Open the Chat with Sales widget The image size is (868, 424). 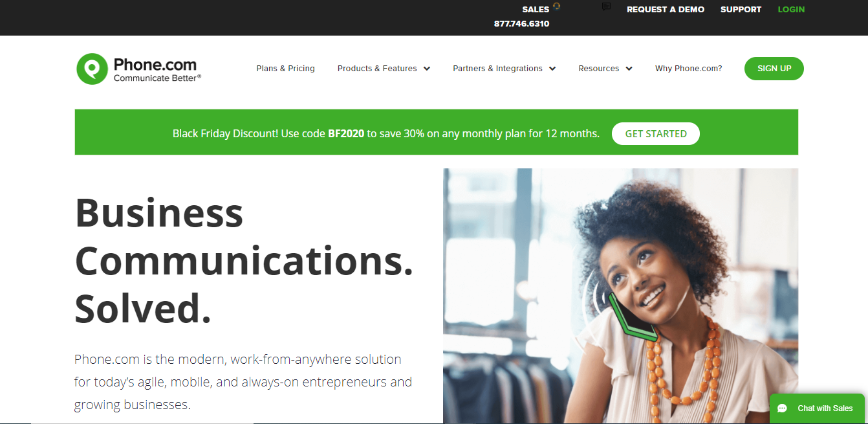(817, 408)
